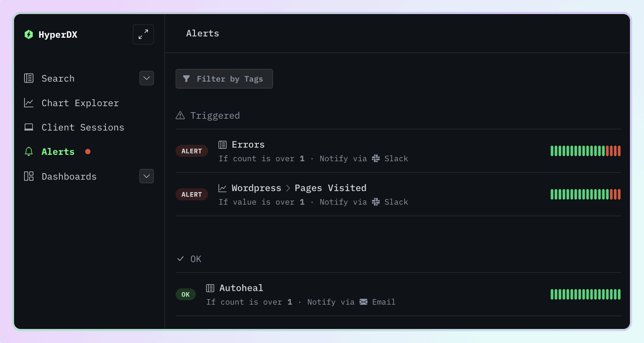644x343 pixels.
Task: Click the red notification dot next to Alerts
Action: (87, 151)
